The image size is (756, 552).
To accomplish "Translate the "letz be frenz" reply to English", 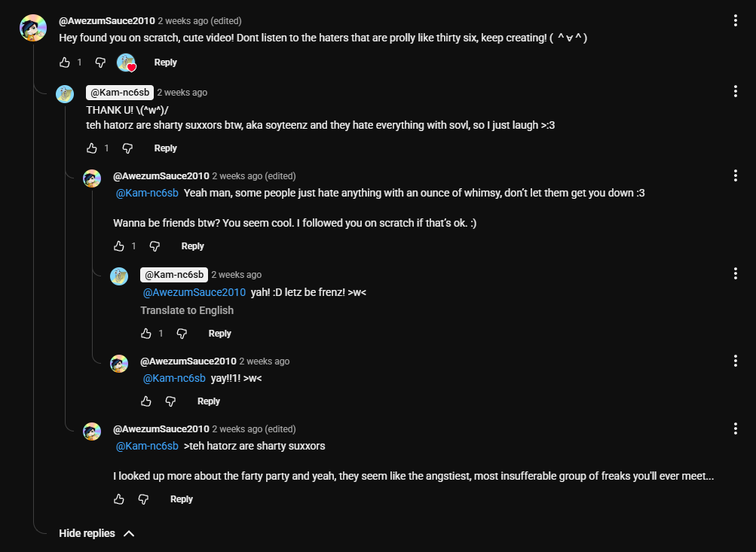I will pos(187,310).
